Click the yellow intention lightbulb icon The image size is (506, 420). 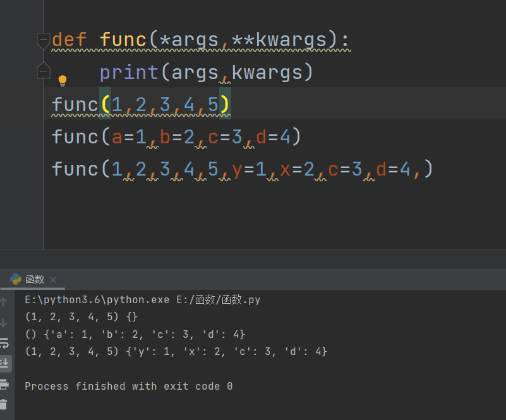click(63, 80)
